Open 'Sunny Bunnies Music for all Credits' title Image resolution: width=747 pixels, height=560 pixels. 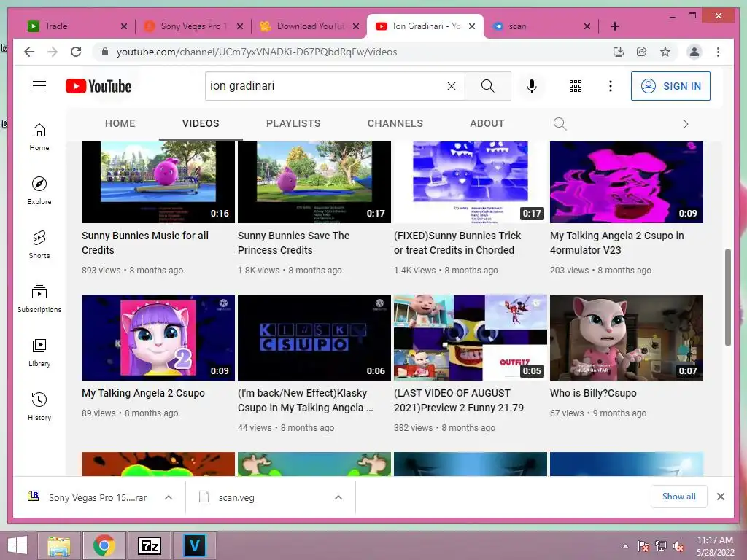[145, 242]
